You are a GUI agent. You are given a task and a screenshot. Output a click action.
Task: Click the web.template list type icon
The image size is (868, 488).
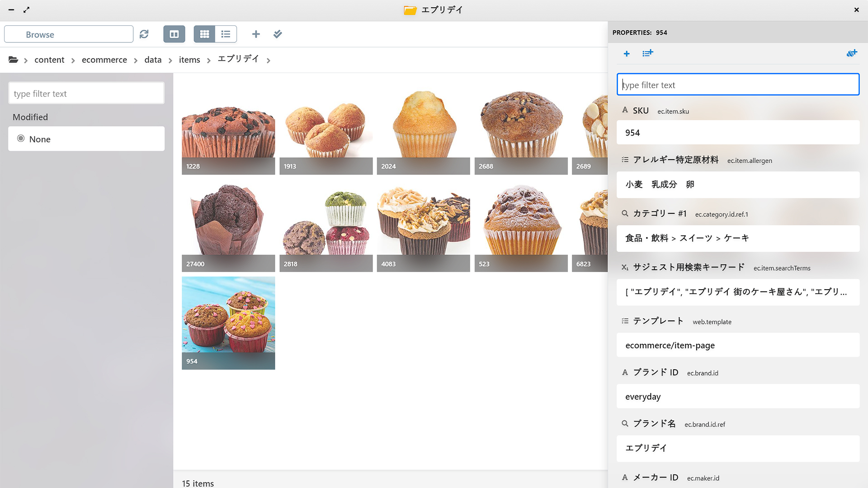pos(625,321)
